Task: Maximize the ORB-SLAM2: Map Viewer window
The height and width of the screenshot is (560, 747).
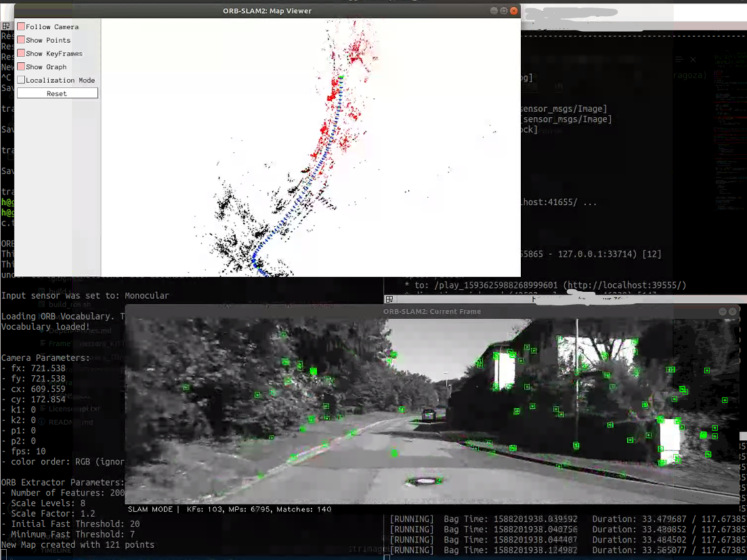Action: coord(503,11)
